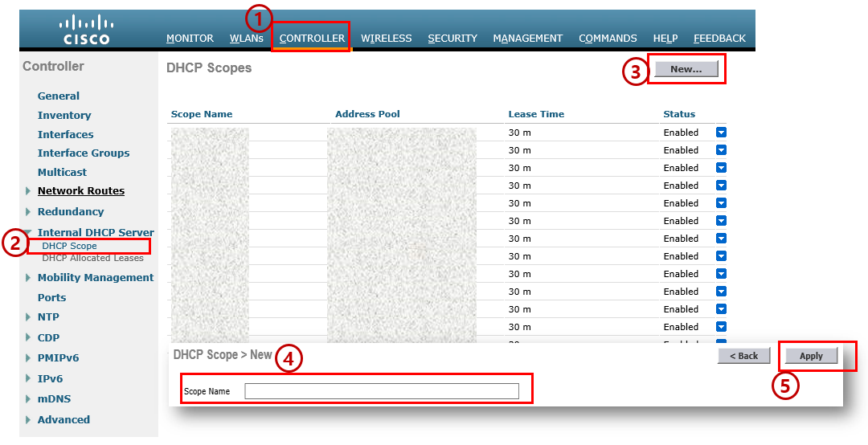Image resolution: width=868 pixels, height=445 pixels.
Task: Open the sixth scope row's blue dropdown
Action: pyautogui.click(x=721, y=221)
